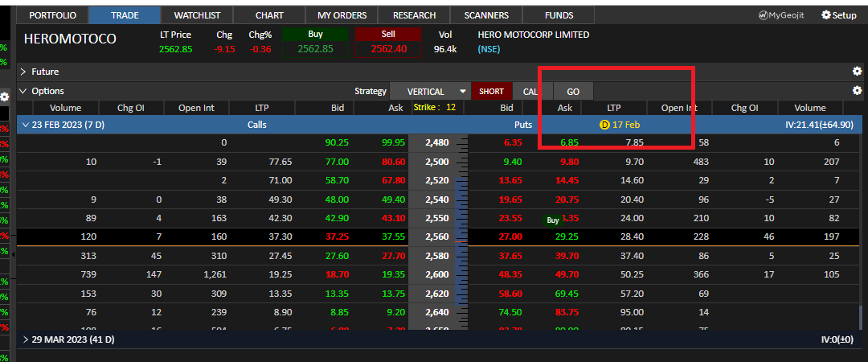Select the 2,640 strike cell
The height and width of the screenshot is (362, 868).
[438, 313]
